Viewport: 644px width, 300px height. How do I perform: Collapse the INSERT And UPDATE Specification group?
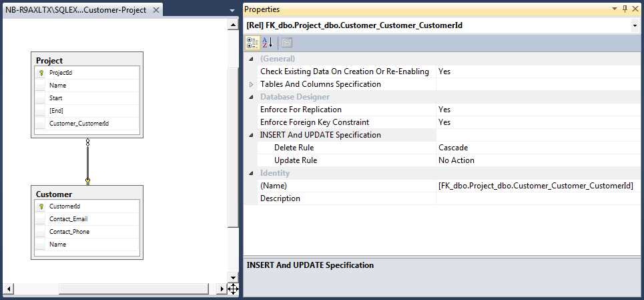(251, 135)
